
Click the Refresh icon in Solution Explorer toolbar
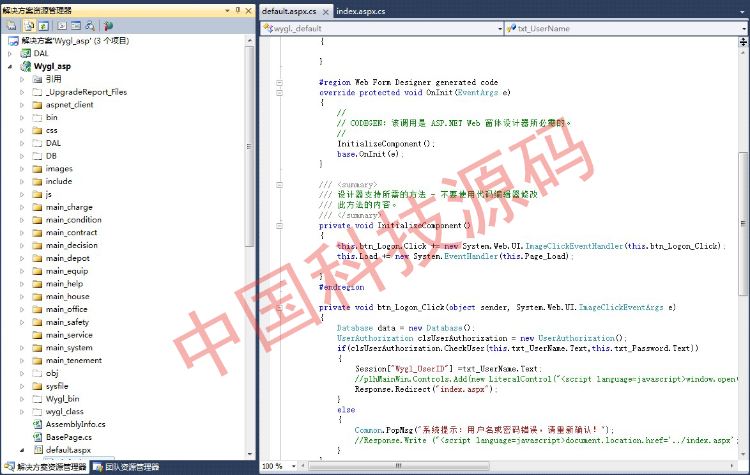click(x=43, y=26)
